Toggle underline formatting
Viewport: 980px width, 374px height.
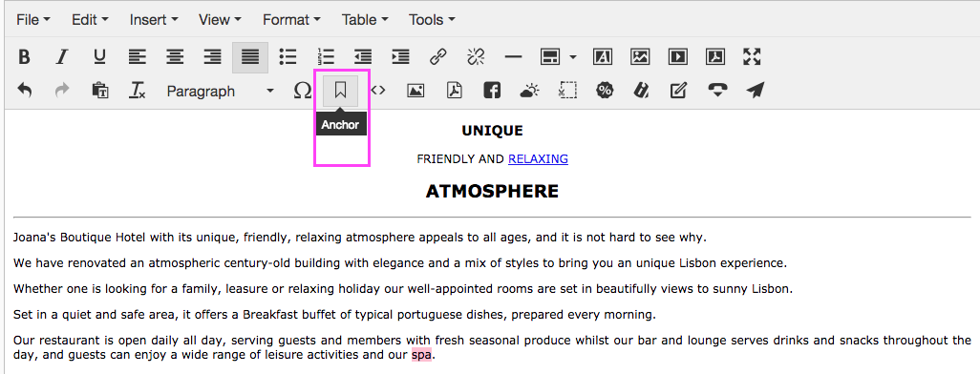(99, 57)
